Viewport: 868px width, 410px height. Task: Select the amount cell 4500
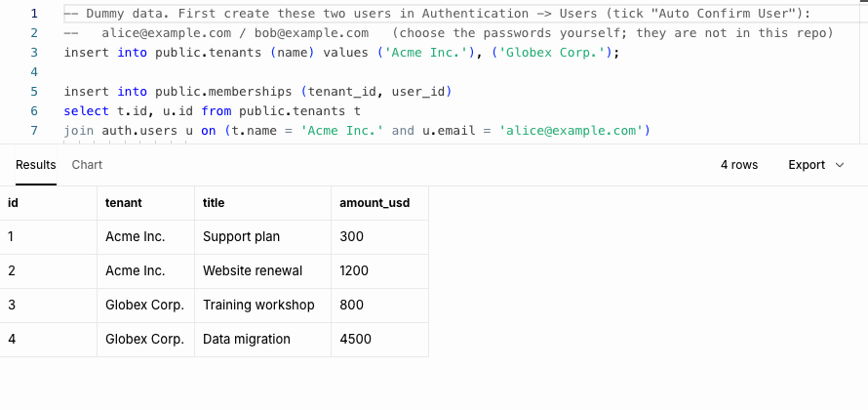tap(379, 340)
